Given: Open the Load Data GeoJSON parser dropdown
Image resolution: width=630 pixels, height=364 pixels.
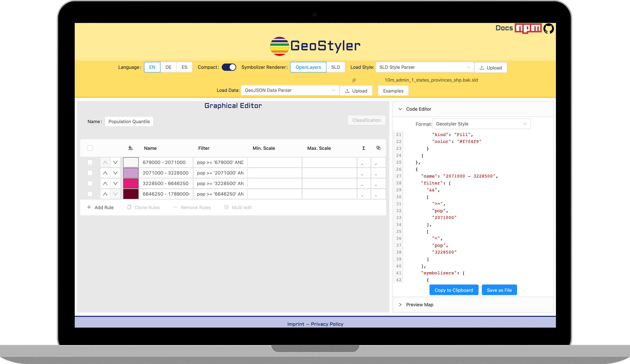Looking at the screenshot, I should 290,90.
